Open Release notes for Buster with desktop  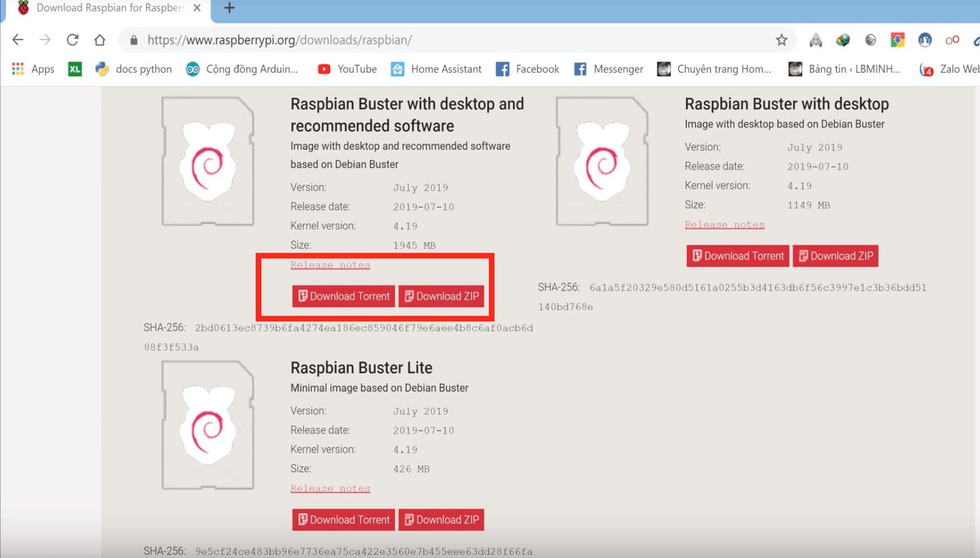(724, 225)
